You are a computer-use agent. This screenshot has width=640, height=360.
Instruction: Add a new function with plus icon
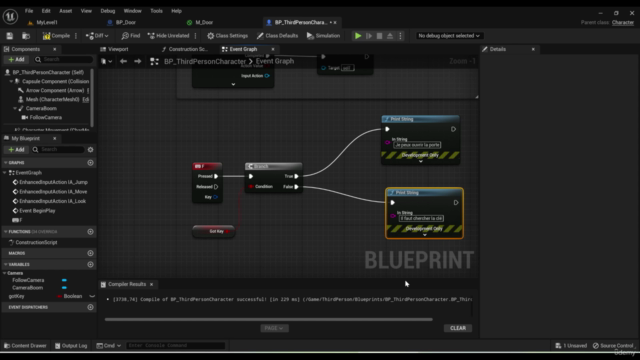pyautogui.click(x=91, y=231)
